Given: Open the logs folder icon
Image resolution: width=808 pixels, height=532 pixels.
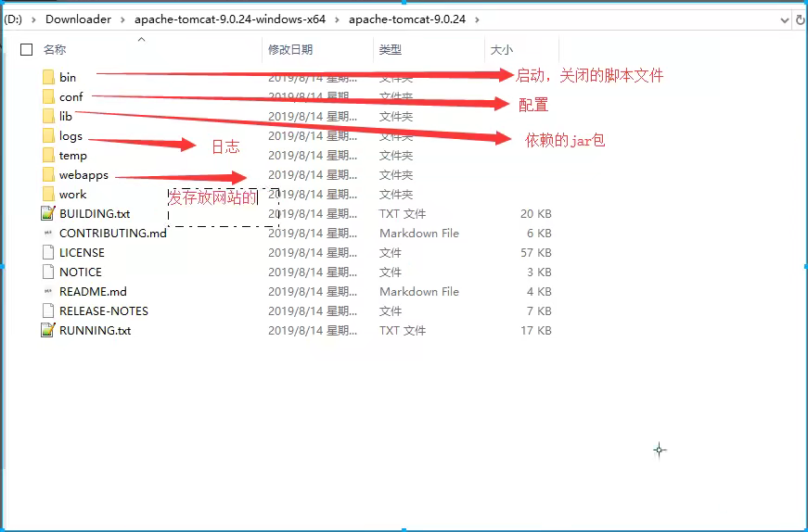Looking at the screenshot, I should (48, 136).
